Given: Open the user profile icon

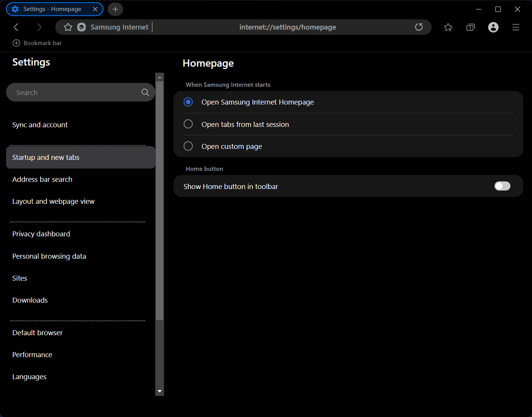Looking at the screenshot, I should coord(493,27).
